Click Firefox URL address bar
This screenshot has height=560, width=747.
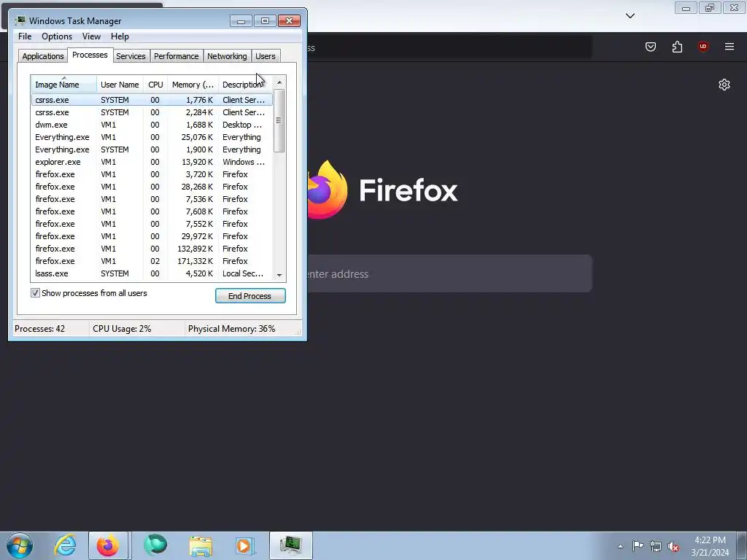point(449,47)
